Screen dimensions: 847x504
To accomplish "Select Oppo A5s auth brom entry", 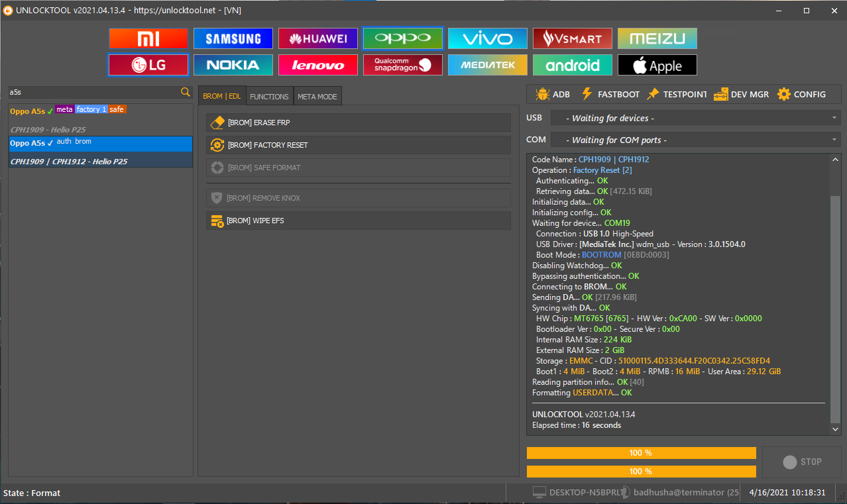I will pyautogui.click(x=101, y=152).
